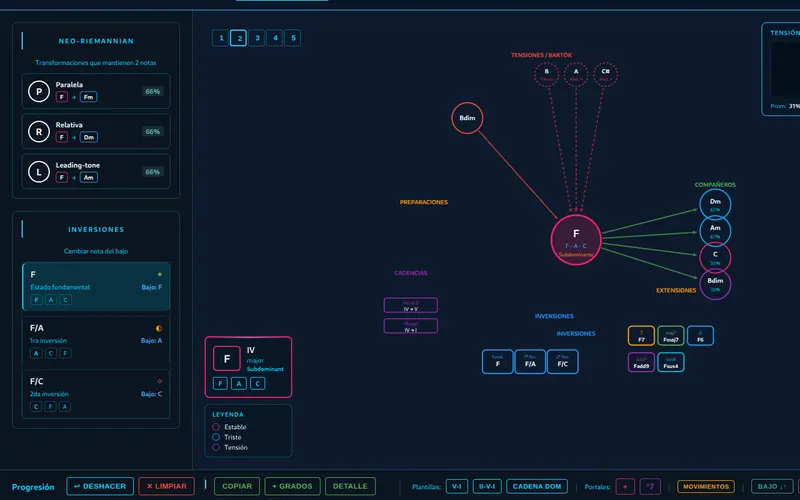Apply the II-V-I template

click(x=487, y=487)
